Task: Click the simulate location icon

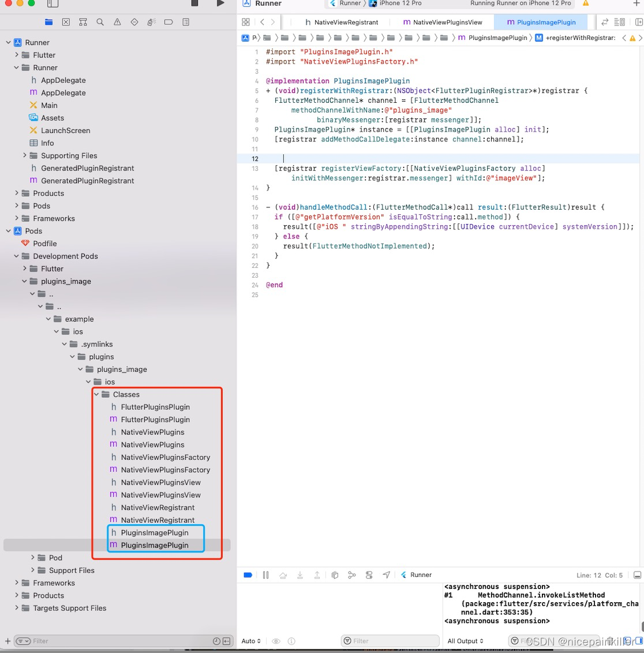Action: [x=387, y=574]
